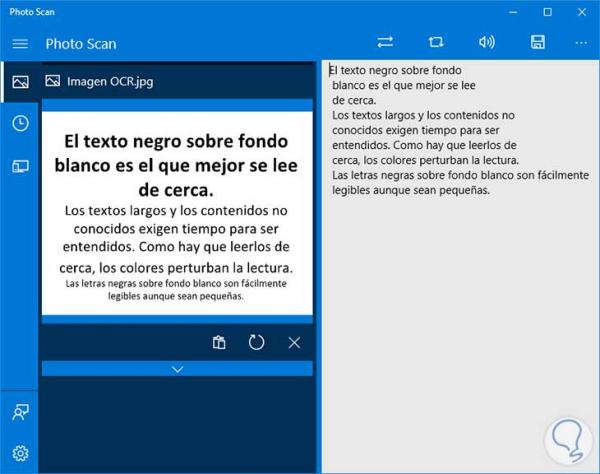Close the Photo Scan window

click(582, 12)
